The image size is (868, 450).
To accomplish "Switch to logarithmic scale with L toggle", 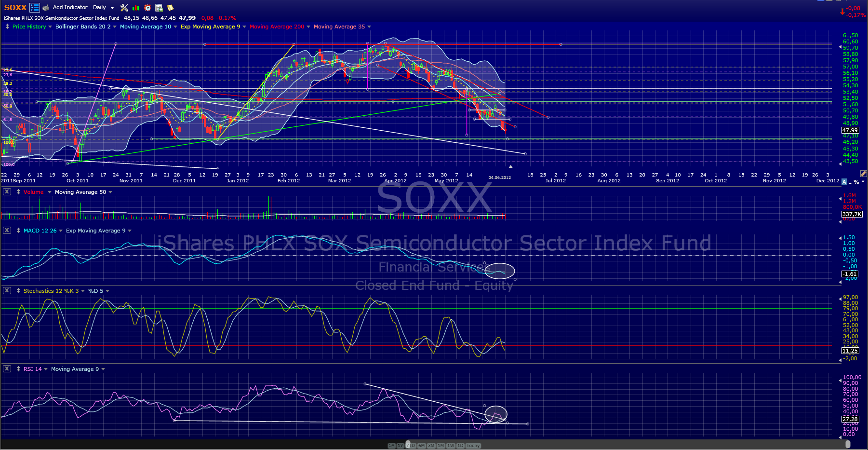I will [x=850, y=182].
